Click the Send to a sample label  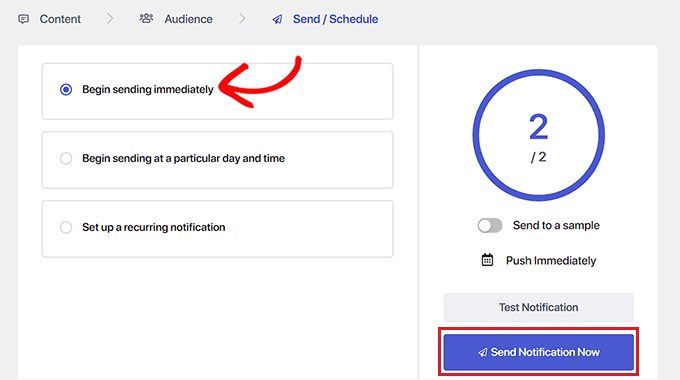(x=556, y=226)
